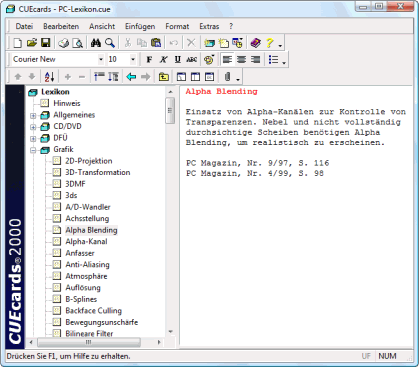The image size is (419, 367).
Task: Select the 3D-Transformation entry
Action: click(98, 173)
